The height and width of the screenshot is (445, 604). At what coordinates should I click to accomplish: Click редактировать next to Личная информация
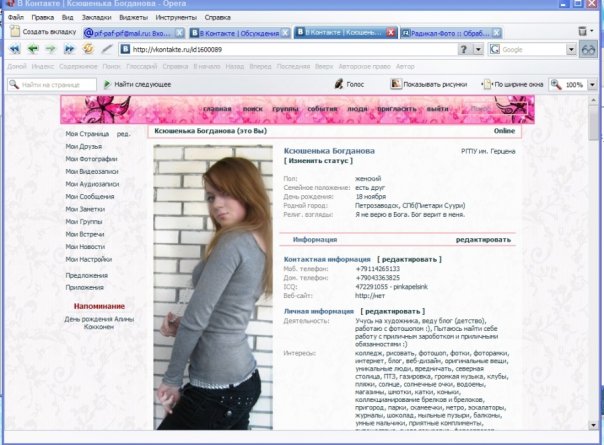click(x=393, y=311)
